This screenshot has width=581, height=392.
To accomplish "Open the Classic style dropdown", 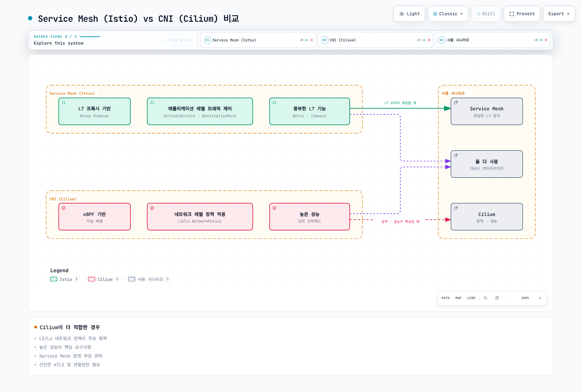I will (448, 14).
